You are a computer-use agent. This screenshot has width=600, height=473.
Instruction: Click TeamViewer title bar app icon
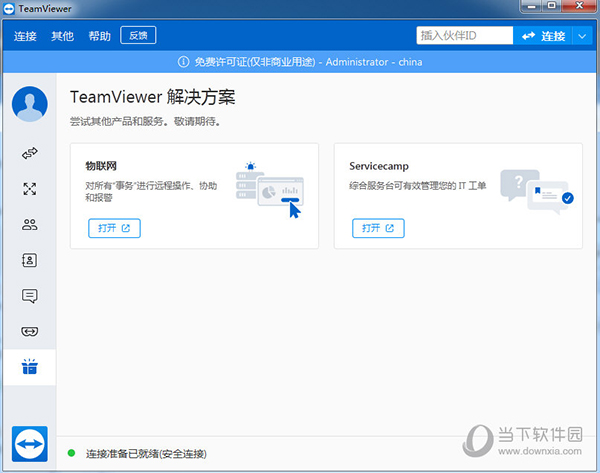[9, 9]
